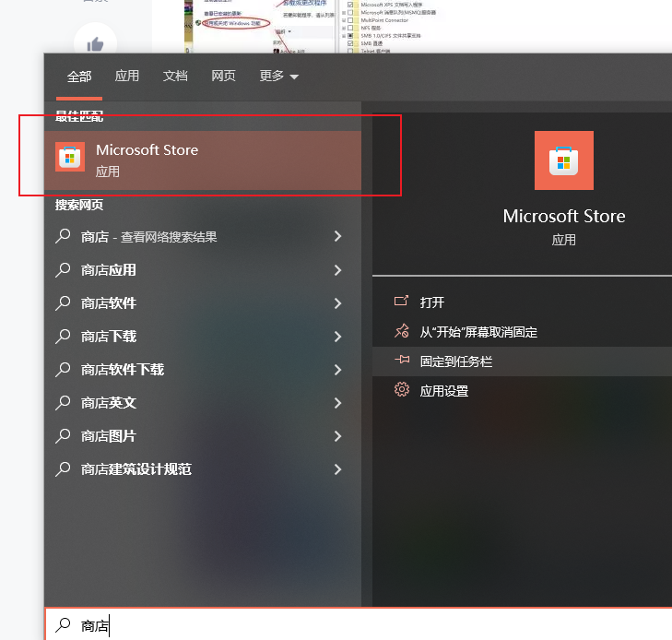Toggle the SMB 直通 checkbox in background window
The image size is (672, 640).
(x=350, y=43)
